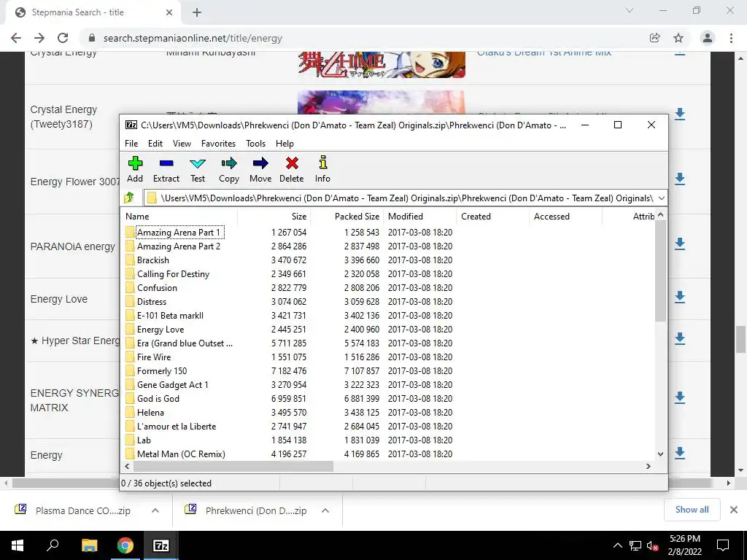The width and height of the screenshot is (747, 560).
Task: Sort file list by Name column
Action: pos(179,216)
